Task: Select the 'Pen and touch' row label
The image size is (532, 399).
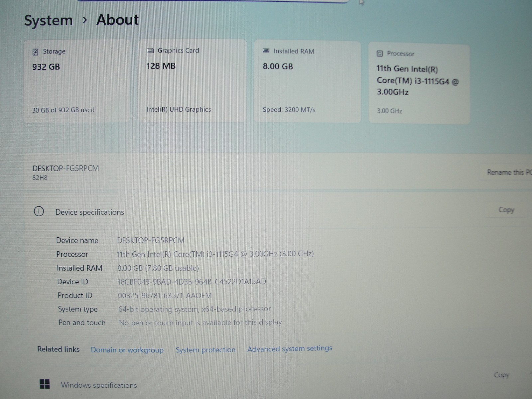Action: click(x=82, y=323)
